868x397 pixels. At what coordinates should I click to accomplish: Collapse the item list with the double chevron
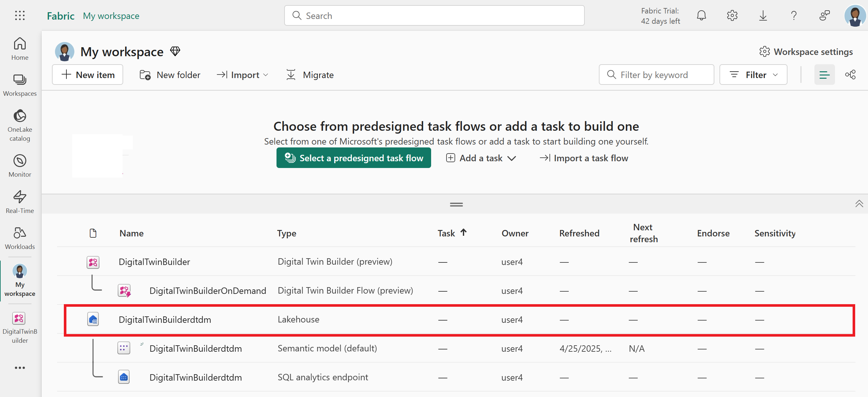coord(859,204)
